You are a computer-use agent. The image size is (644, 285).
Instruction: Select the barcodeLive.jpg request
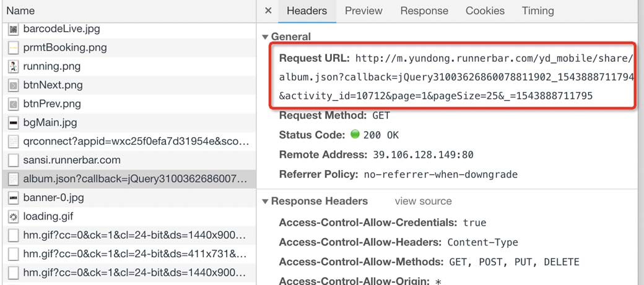point(129,29)
